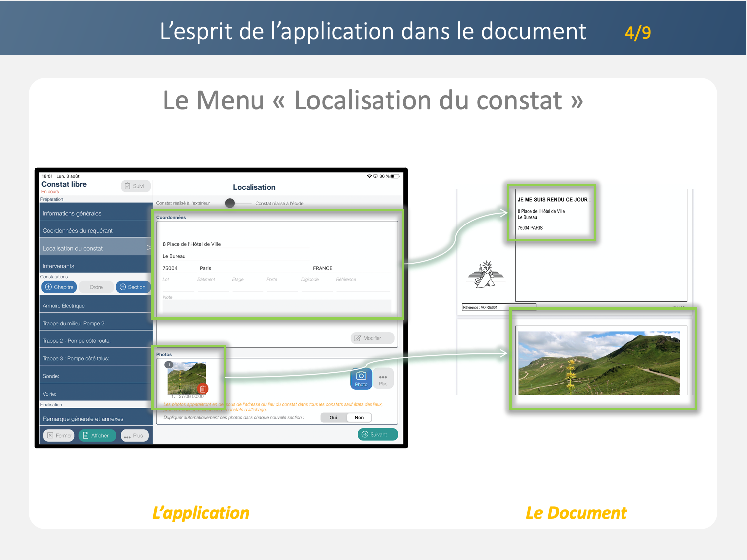Select Oui for photo duplication

pos(333,418)
